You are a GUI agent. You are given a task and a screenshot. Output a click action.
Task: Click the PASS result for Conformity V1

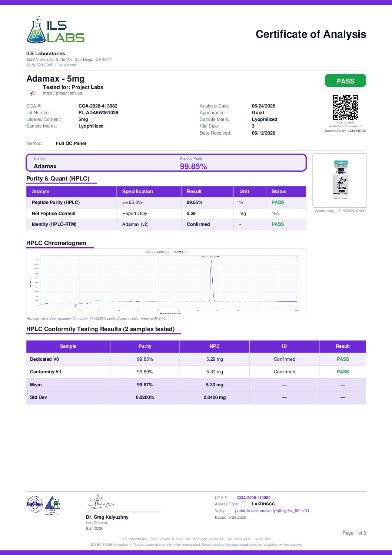343,372
